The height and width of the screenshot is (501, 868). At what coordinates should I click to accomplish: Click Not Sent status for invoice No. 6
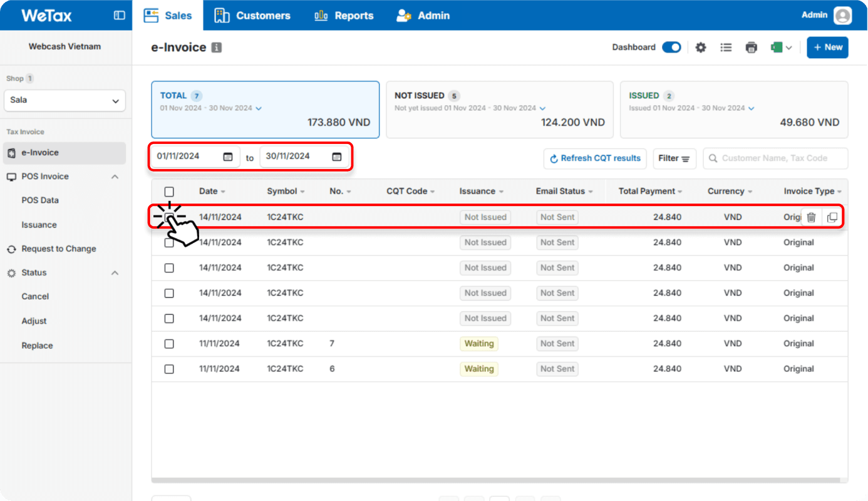[x=557, y=369]
